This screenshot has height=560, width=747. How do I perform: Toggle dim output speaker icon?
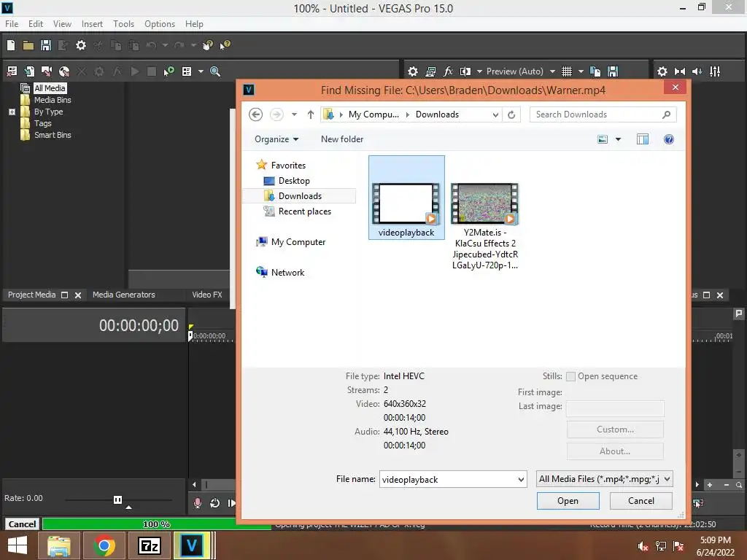pyautogui.click(x=697, y=71)
